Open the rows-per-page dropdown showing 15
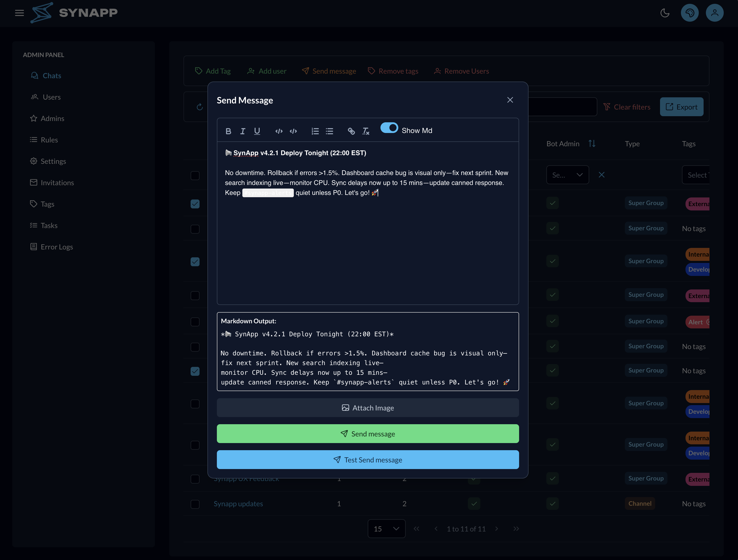Viewport: 738px width, 560px height. point(386,529)
